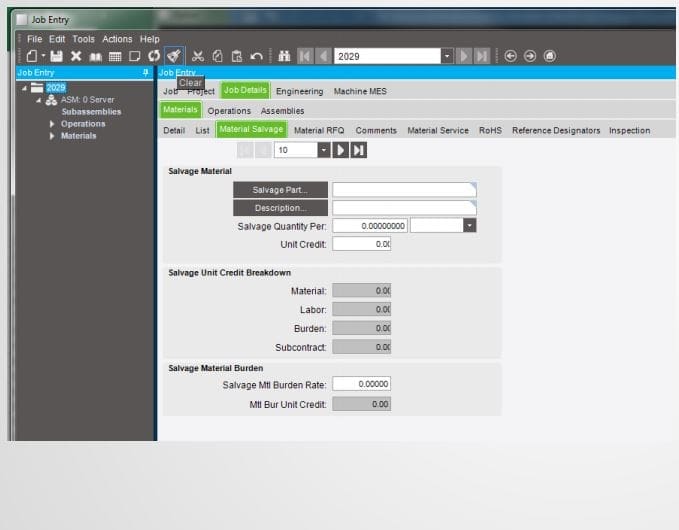The image size is (679, 530).
Task: Click the Back circle arrow icon
Action: pyautogui.click(x=511, y=56)
